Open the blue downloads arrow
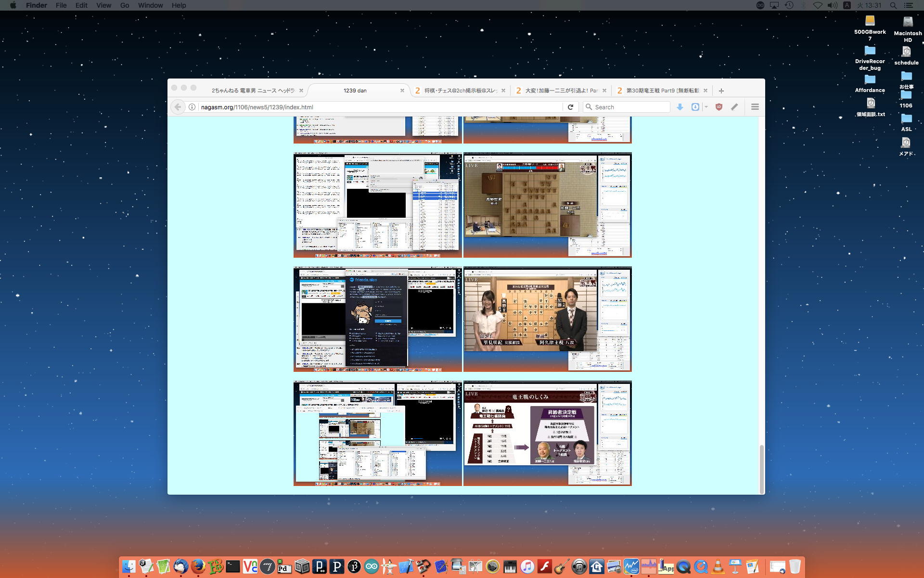924x578 pixels. coord(680,107)
